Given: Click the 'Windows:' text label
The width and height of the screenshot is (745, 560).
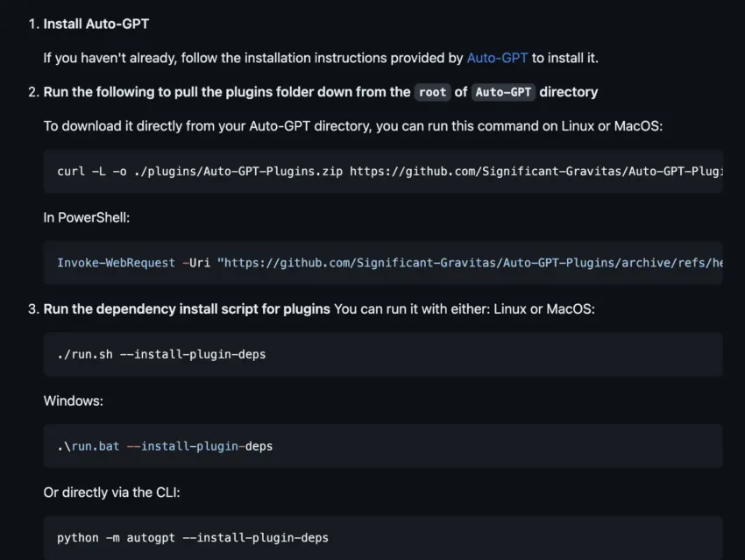Looking at the screenshot, I should click(x=73, y=401).
